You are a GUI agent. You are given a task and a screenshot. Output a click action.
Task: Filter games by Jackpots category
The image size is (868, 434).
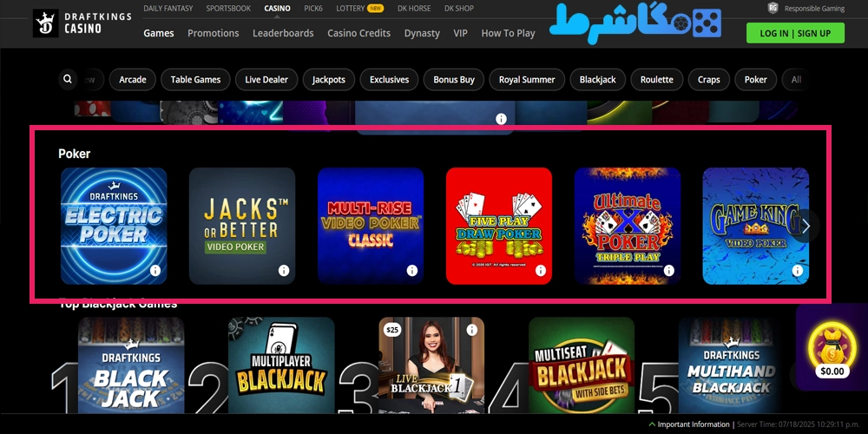pos(329,80)
